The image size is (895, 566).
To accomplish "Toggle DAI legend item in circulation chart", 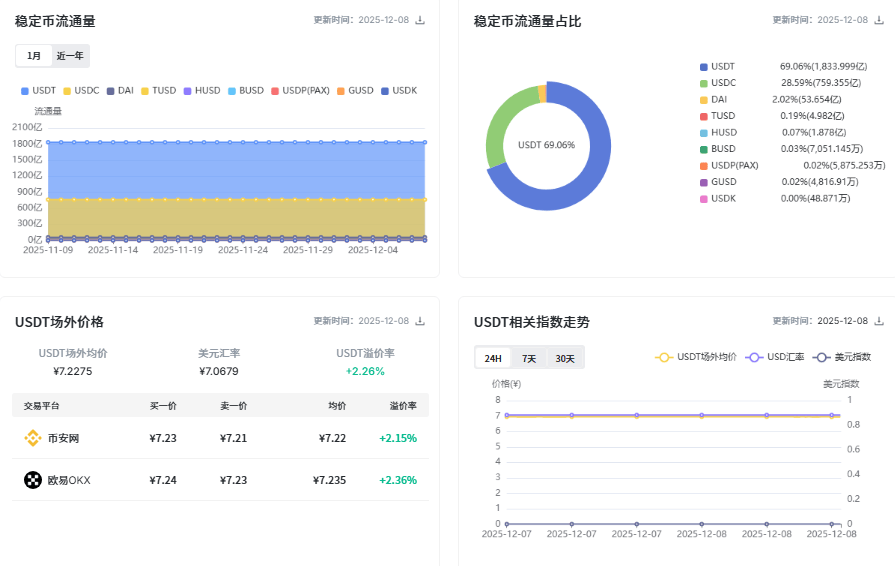I will [119, 91].
